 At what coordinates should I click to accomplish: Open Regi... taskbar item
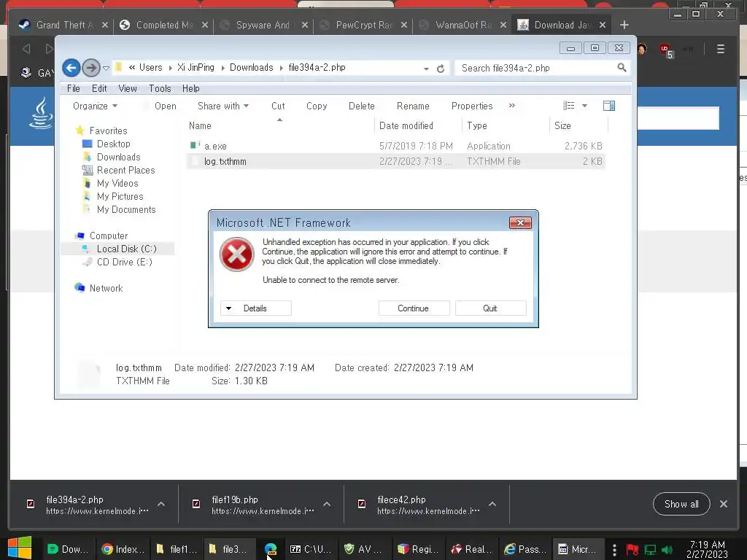pyautogui.click(x=418, y=549)
